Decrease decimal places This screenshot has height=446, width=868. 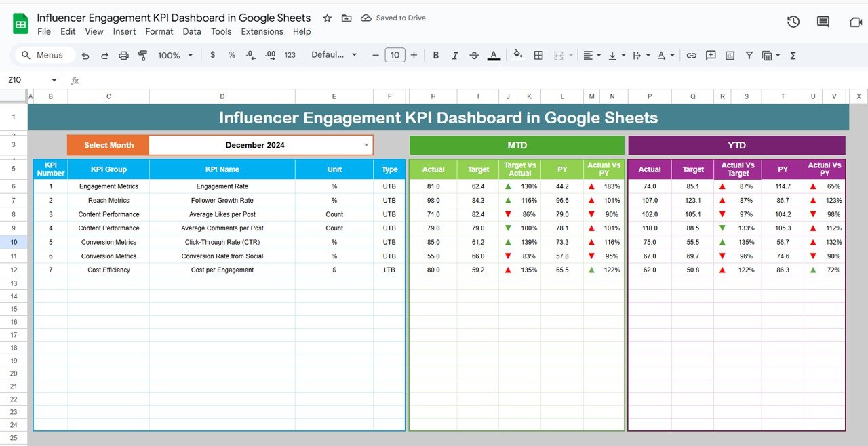250,55
